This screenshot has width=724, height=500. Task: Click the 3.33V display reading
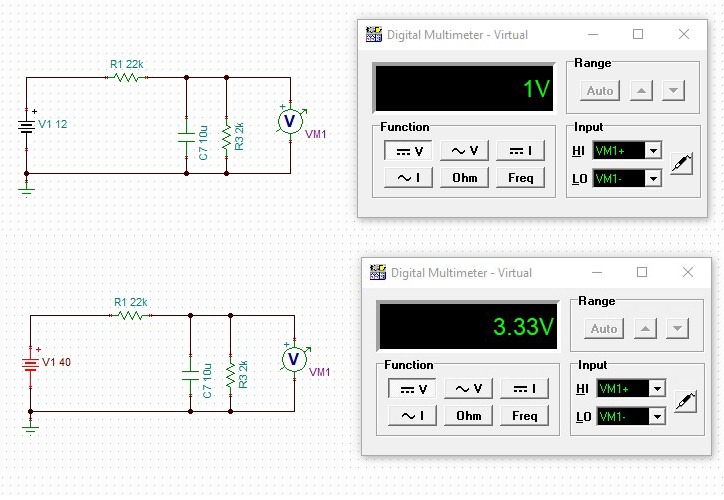[x=523, y=326]
